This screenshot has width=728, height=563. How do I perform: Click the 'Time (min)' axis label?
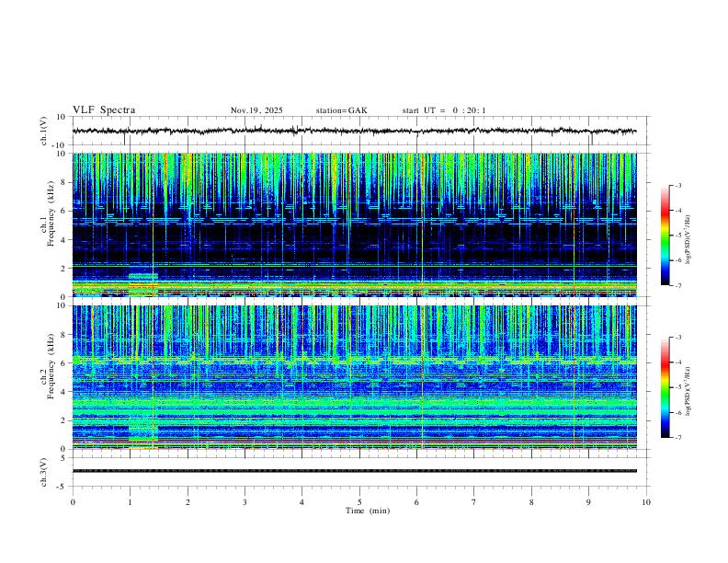[368, 511]
